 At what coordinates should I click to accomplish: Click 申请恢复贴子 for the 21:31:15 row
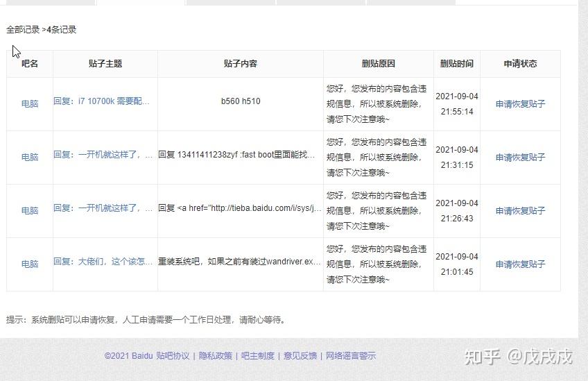520,158
